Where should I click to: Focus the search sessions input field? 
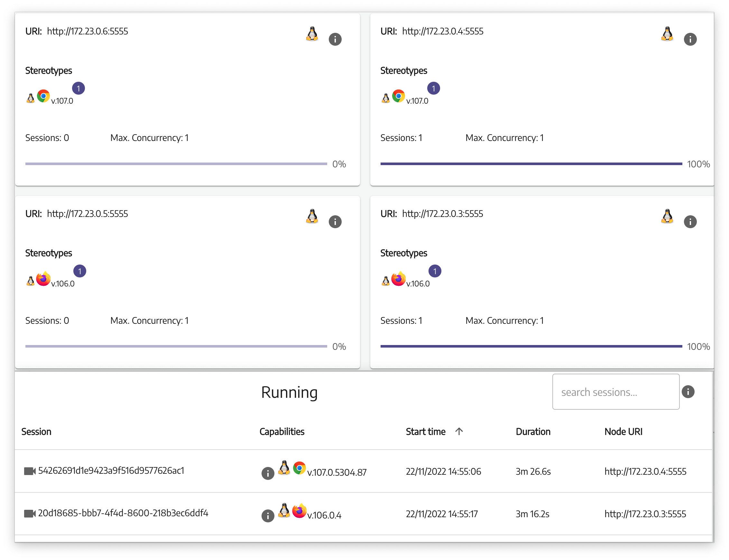pos(615,392)
